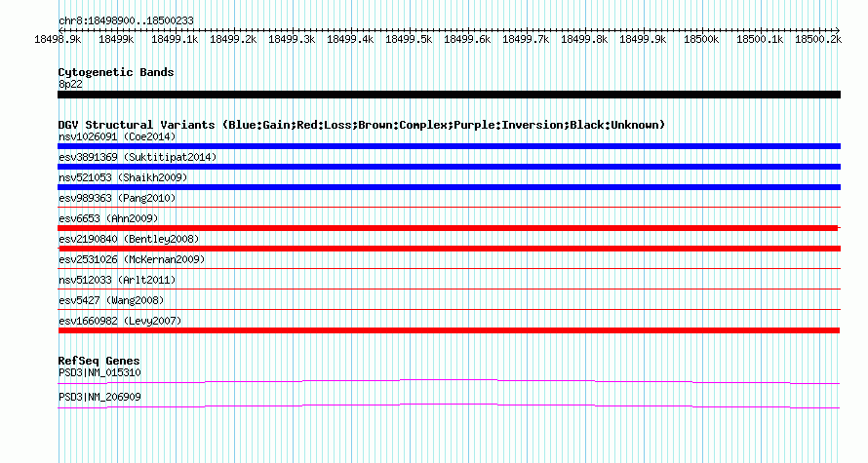
Task: Select the DGV Structural Variants track title
Action: point(361,125)
